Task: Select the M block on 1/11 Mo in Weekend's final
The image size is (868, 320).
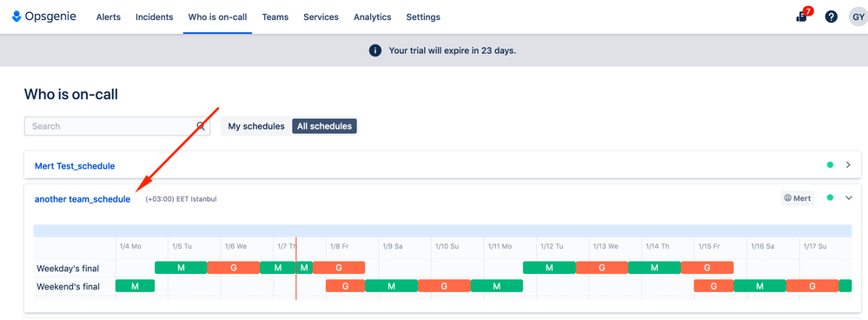Action: pos(496,286)
